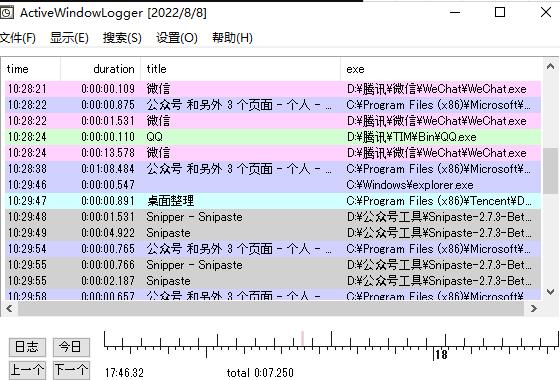The width and height of the screenshot is (560, 380).
Task: Click the vertical scrollbar down arrow
Action: point(550,292)
